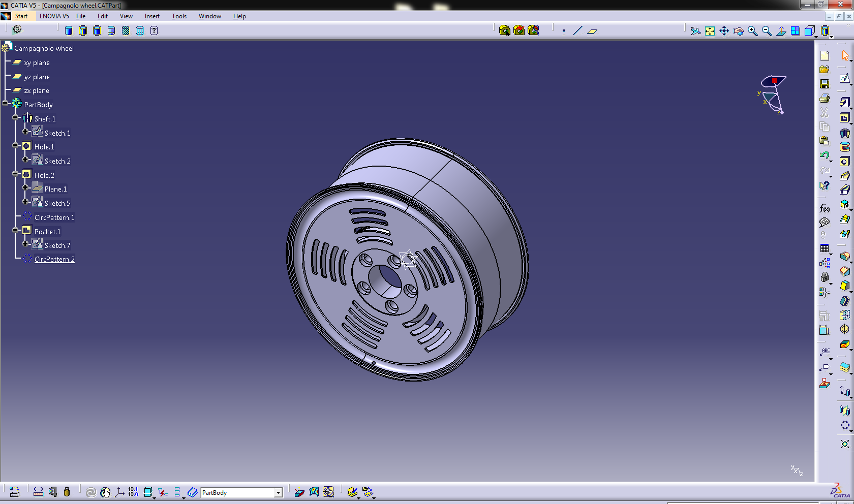Open the Insert menu
The width and height of the screenshot is (854, 504).
(151, 16)
